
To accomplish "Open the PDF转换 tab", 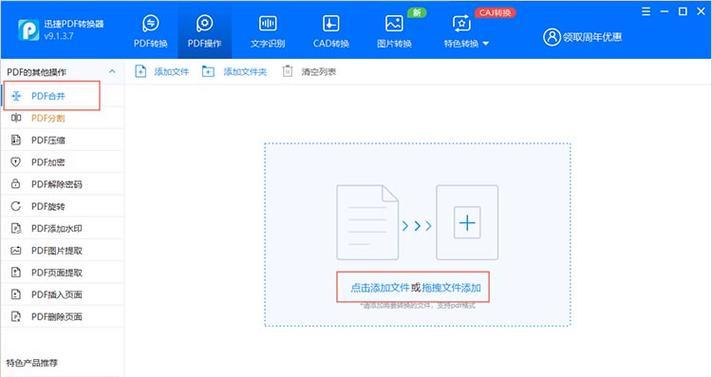I will click(x=150, y=31).
